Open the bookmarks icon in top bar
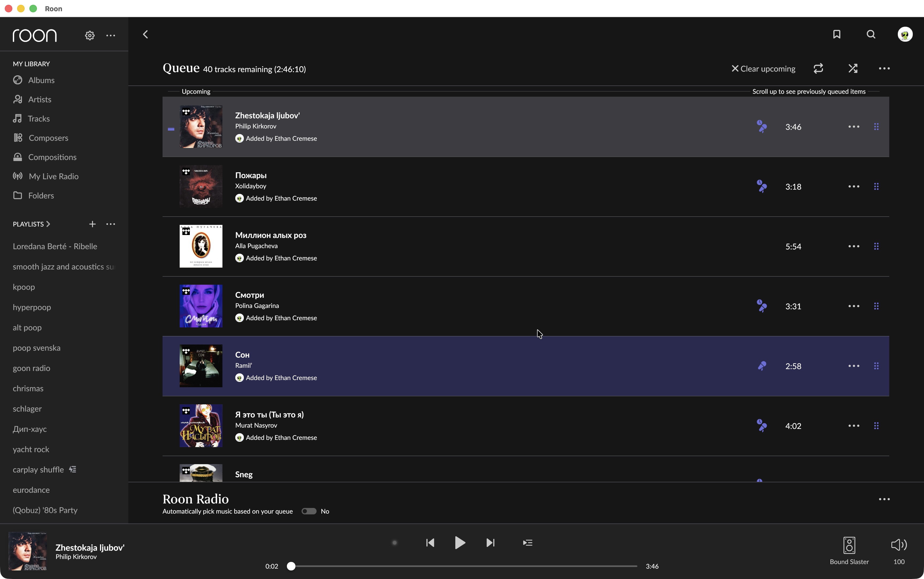The height and width of the screenshot is (579, 924). coord(837,34)
